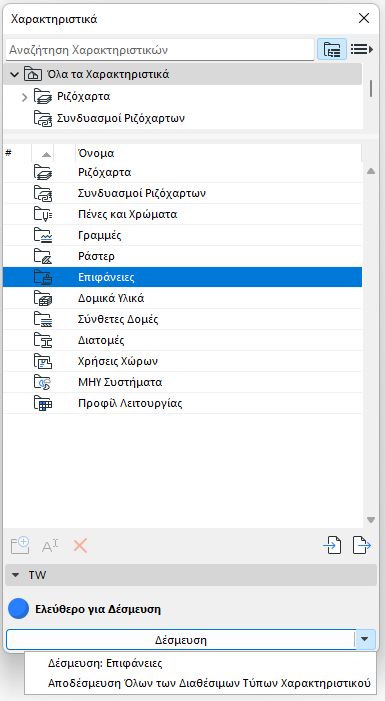The width and height of the screenshot is (385, 701).
Task: Click the Αναζήτηση Χαρακτηριστικών search field
Action: [160, 50]
